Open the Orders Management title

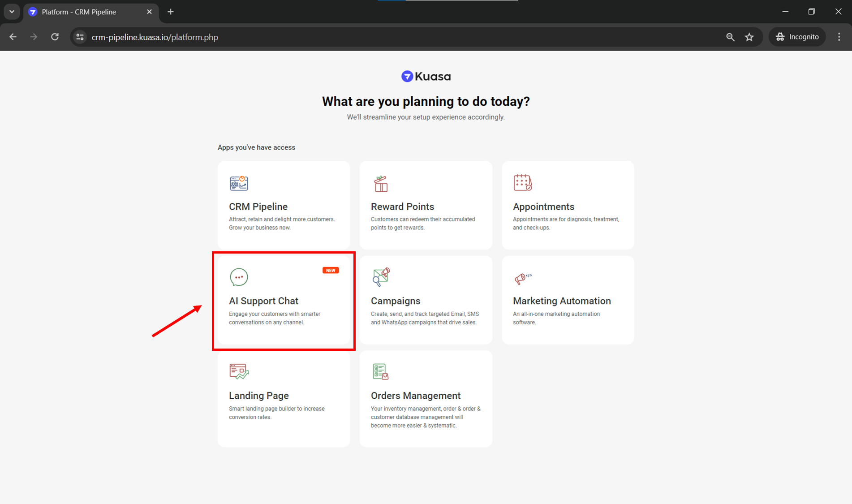pyautogui.click(x=415, y=396)
